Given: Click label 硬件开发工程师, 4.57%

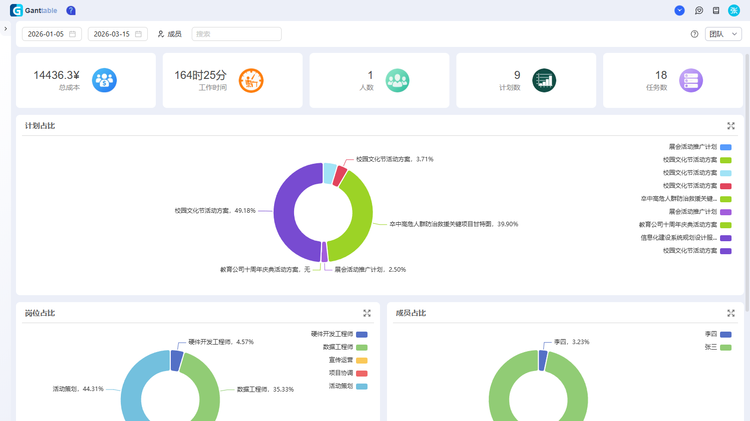Looking at the screenshot, I should click(x=221, y=342).
